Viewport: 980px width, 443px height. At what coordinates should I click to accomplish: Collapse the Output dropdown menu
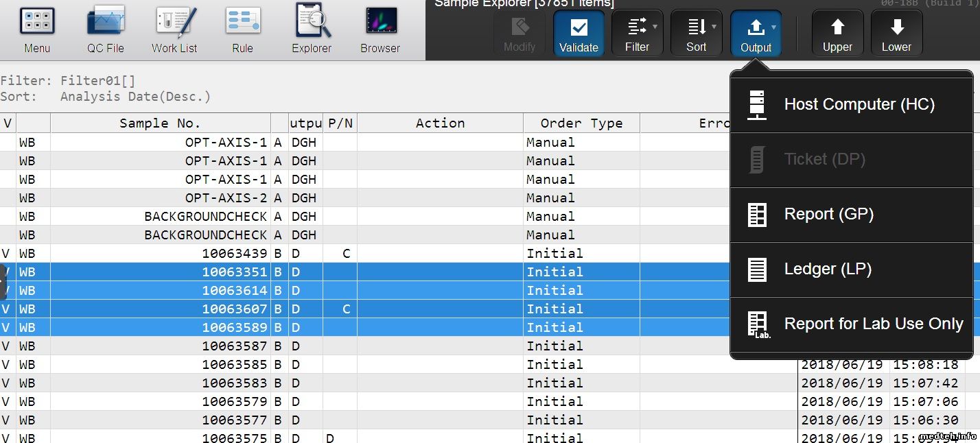tap(756, 34)
